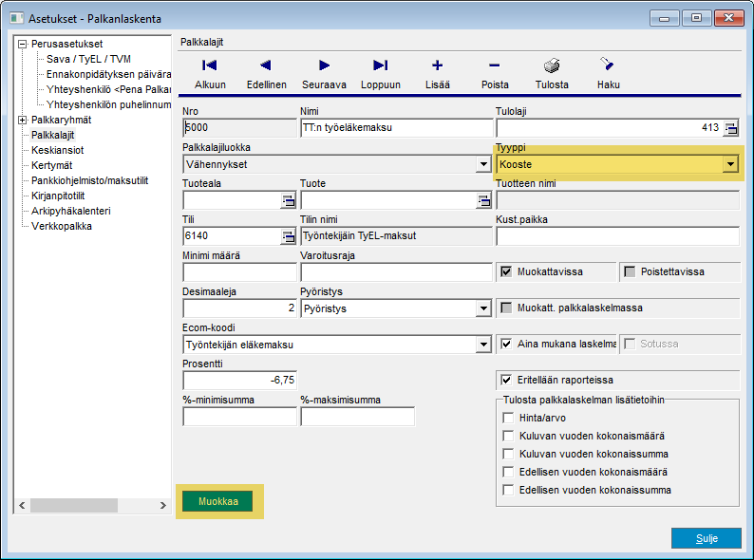Screen dimensions: 754x560
Task: Check Edellisen vuoden kokonaissumma
Action: pyautogui.click(x=508, y=490)
